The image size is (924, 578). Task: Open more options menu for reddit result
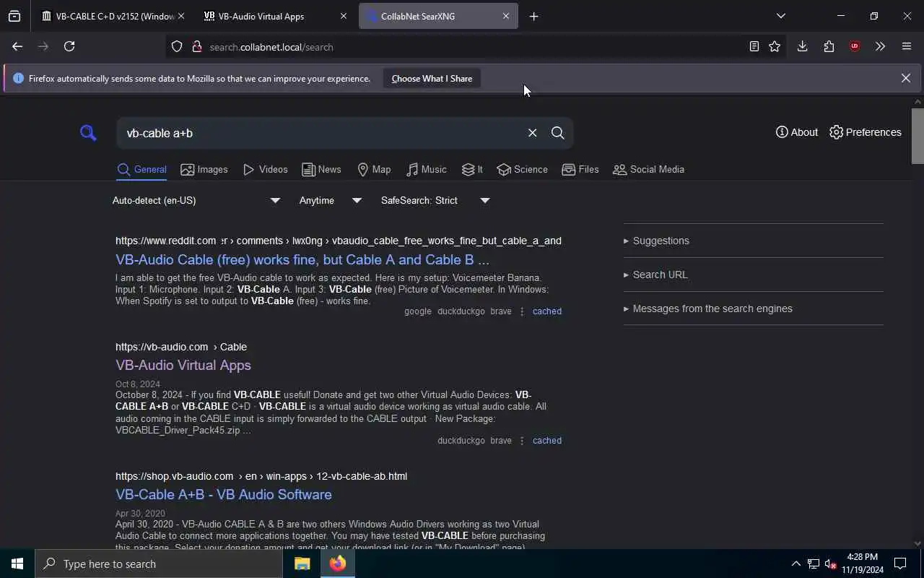pos(522,311)
